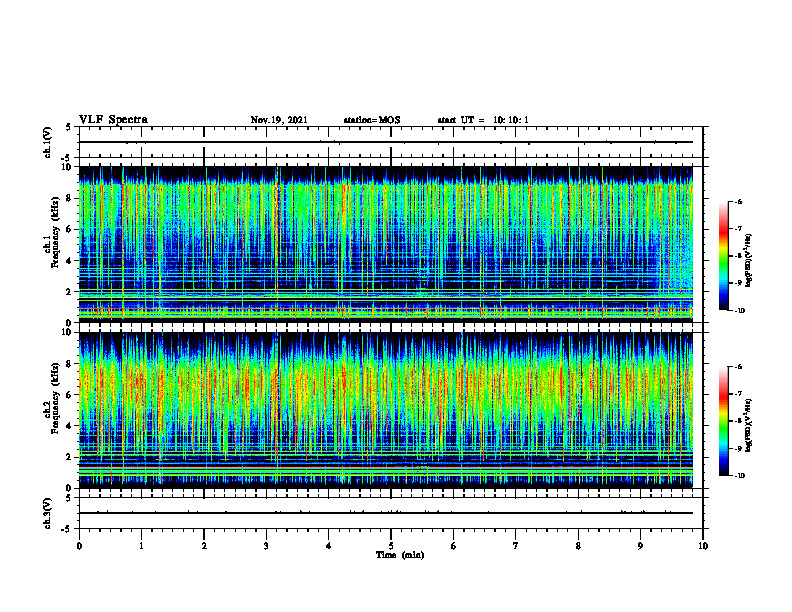Click the time axis tick label '4'
The image size is (792, 612).
[x=329, y=546]
